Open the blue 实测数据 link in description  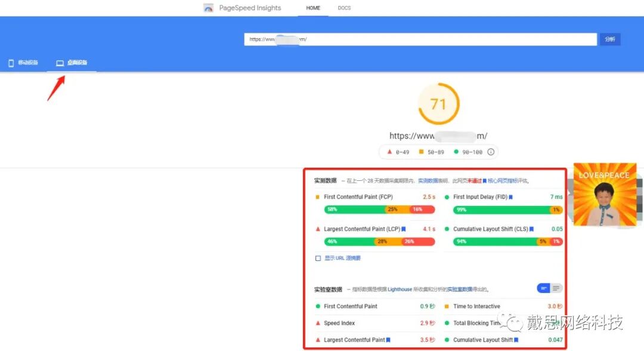428,181
